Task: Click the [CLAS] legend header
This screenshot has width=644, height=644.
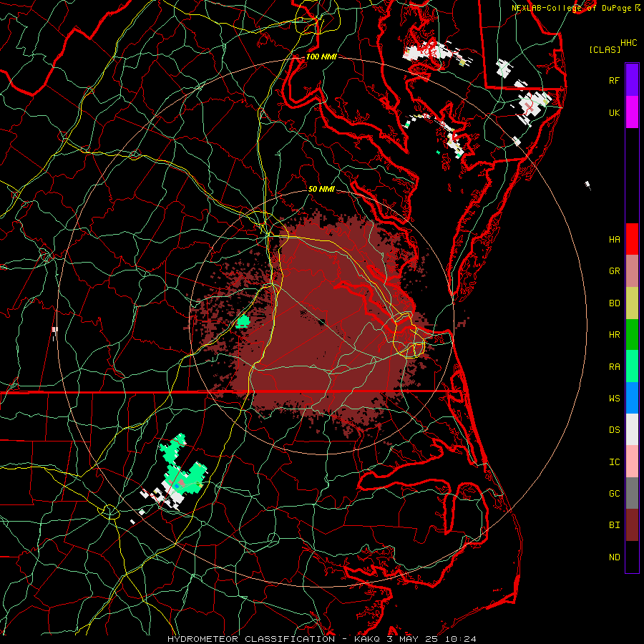Action: point(605,50)
